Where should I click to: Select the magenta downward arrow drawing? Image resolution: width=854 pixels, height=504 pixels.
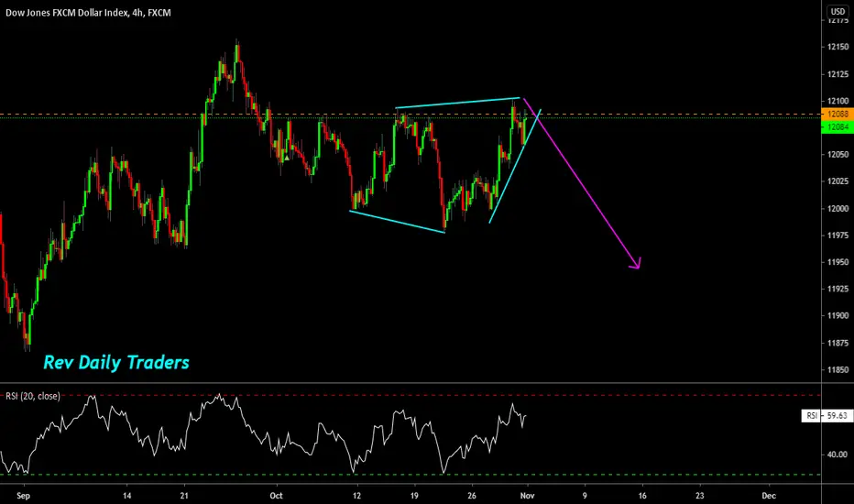582,182
